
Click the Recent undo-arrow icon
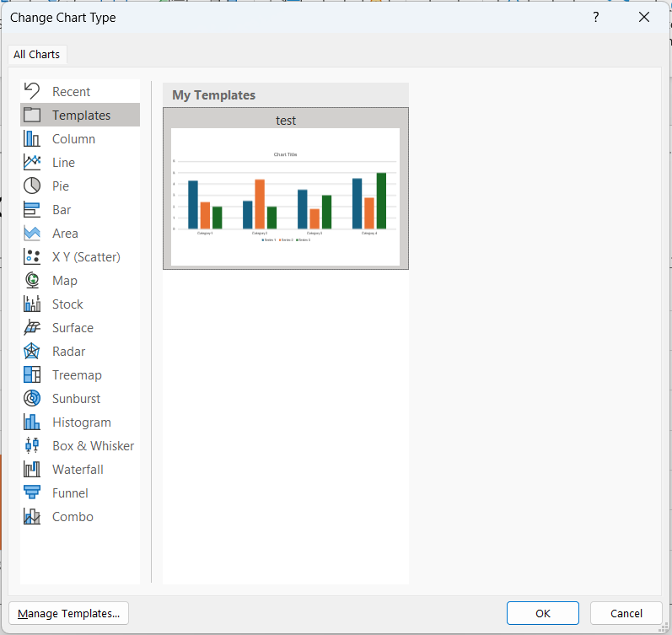click(32, 91)
